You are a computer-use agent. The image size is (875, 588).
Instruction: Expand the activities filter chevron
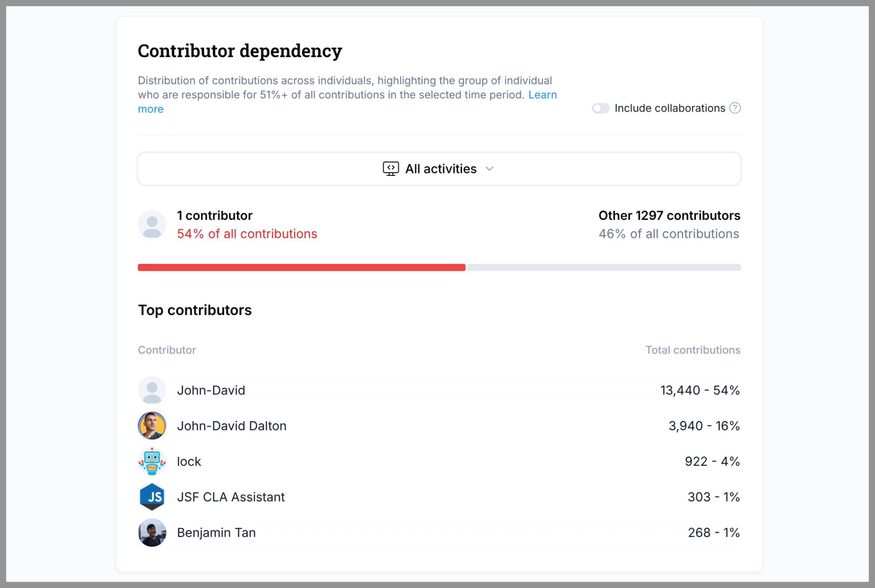490,169
